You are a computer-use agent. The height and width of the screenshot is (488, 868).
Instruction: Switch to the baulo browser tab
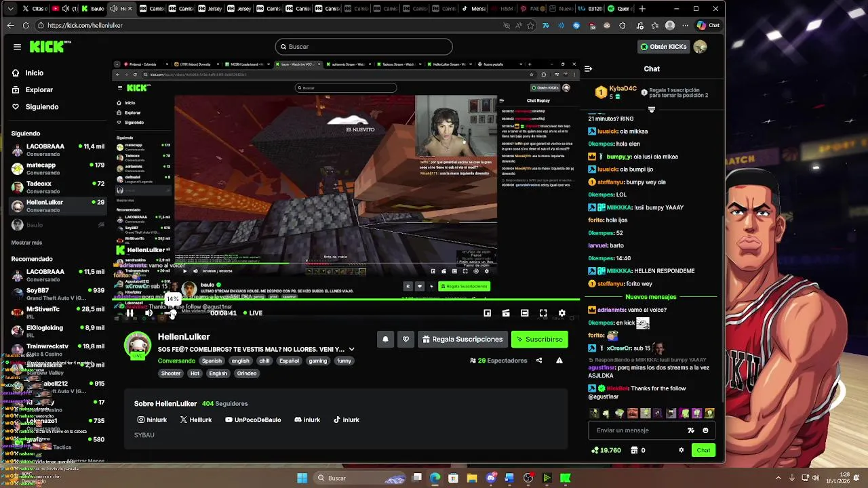pos(94,9)
